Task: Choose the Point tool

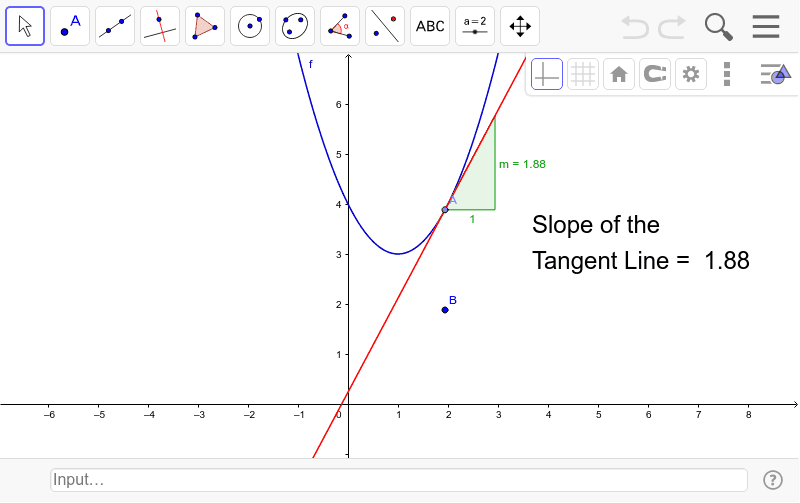Action: click(x=70, y=26)
